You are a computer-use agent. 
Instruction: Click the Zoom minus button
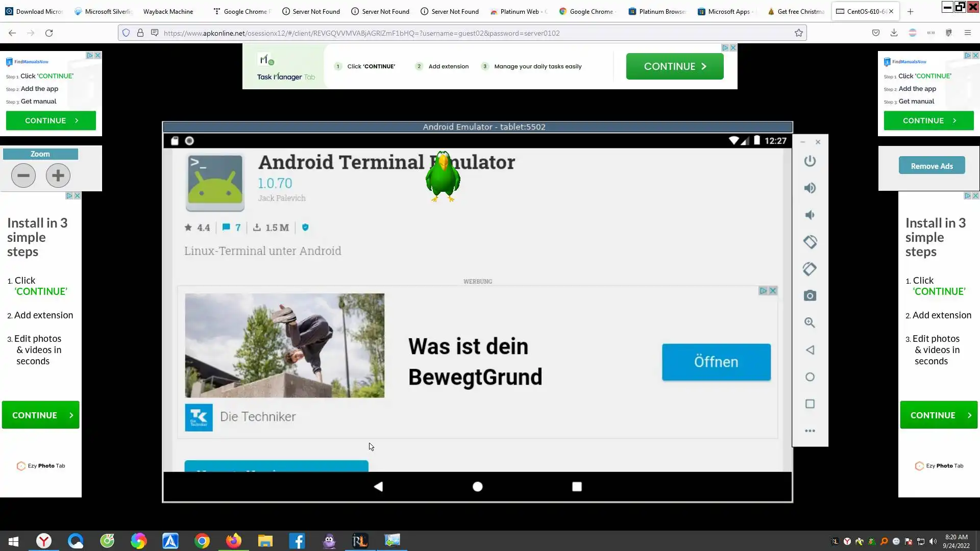point(23,176)
